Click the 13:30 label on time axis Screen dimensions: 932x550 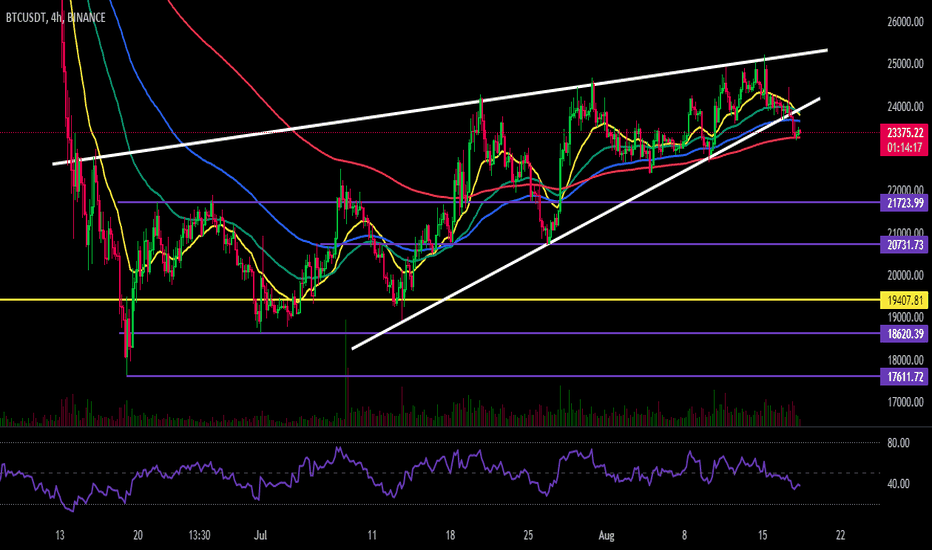(x=200, y=535)
